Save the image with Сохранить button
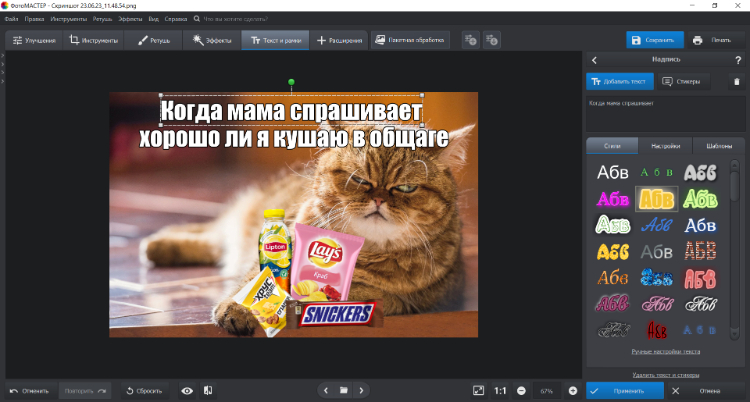 point(655,40)
